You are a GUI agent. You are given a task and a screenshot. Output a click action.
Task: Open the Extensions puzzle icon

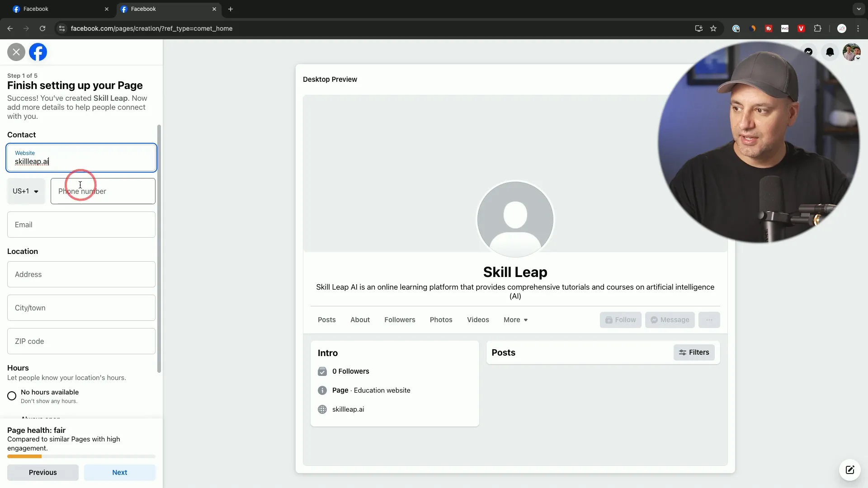coord(817,28)
